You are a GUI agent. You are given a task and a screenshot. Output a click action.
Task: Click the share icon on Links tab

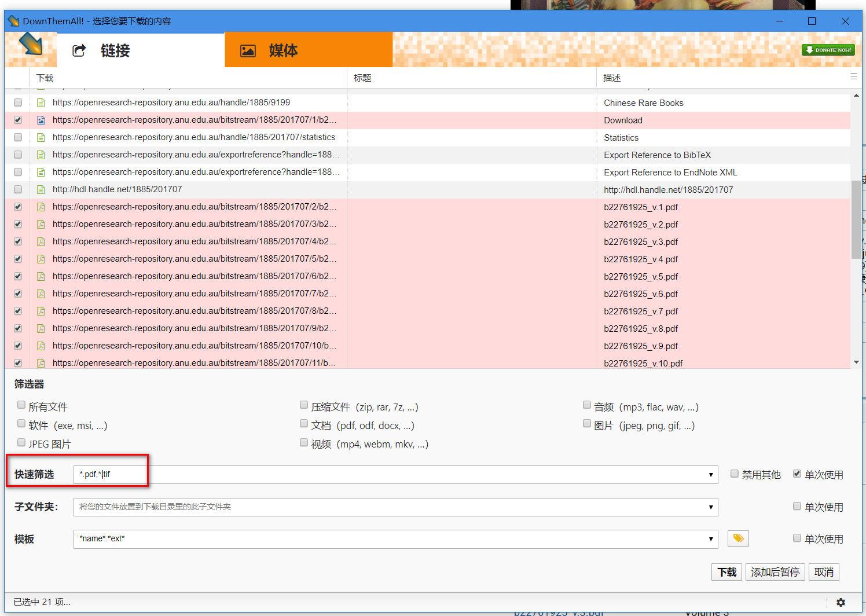[x=79, y=50]
